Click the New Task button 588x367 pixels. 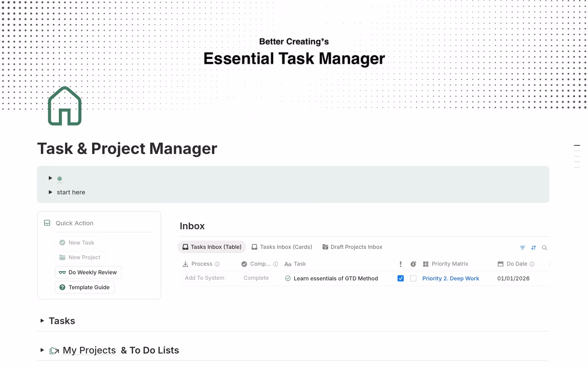coord(77,242)
